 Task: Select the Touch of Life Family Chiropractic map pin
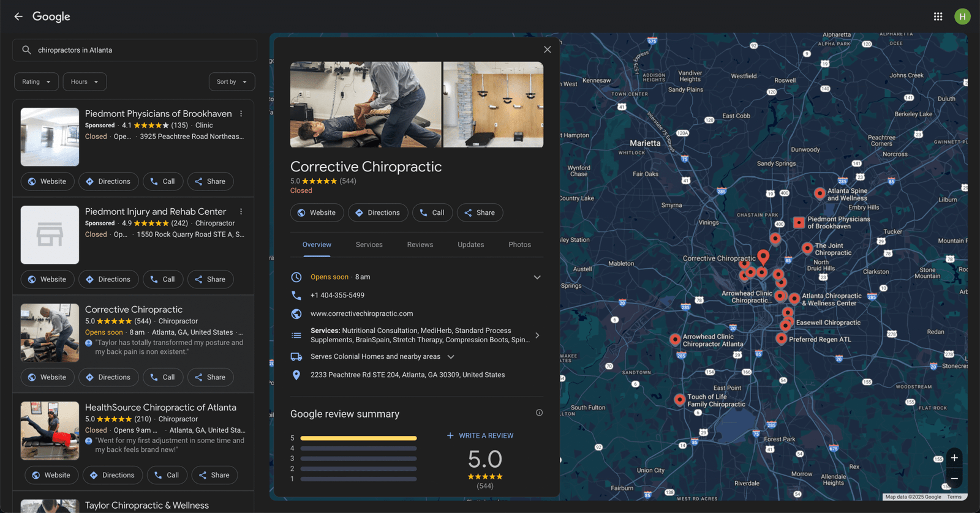coord(679,400)
